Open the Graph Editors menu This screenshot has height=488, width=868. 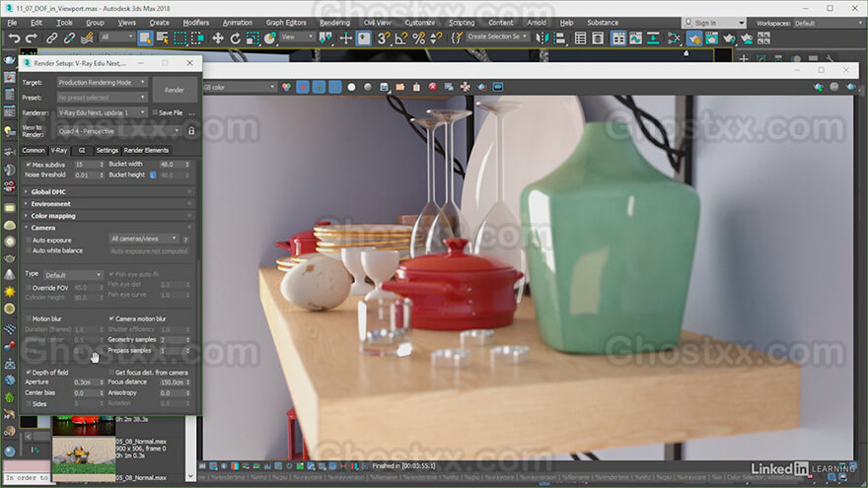pyautogui.click(x=286, y=23)
